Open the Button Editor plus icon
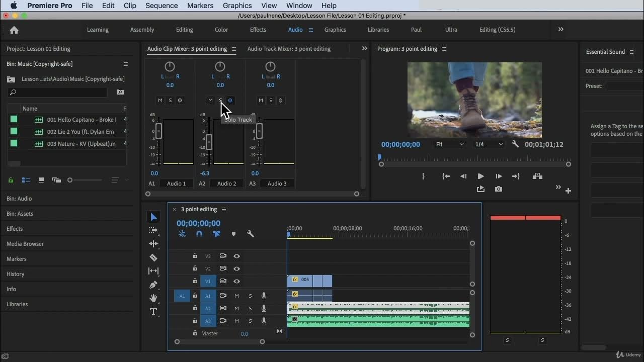The image size is (644, 362). [x=568, y=191]
